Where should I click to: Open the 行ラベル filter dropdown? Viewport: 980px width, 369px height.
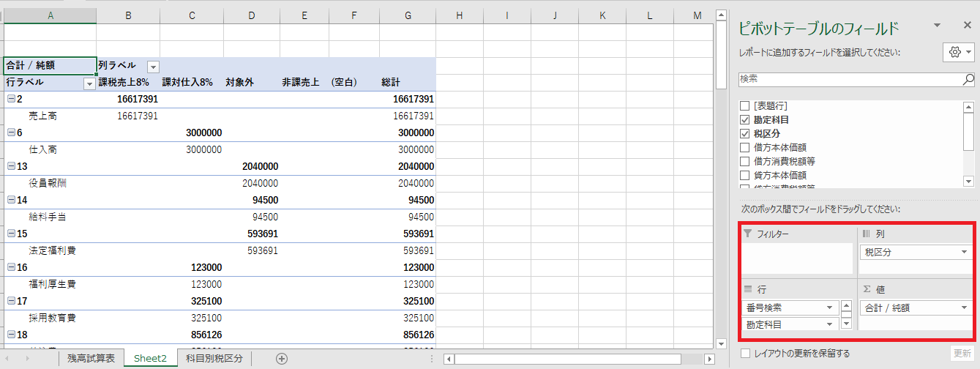[89, 83]
